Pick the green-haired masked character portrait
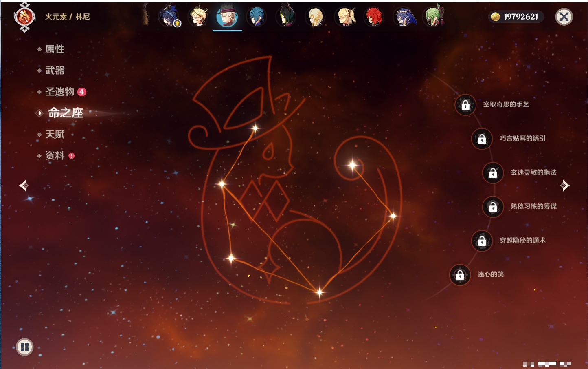Screen dimensions: 588x369 click(x=433, y=17)
